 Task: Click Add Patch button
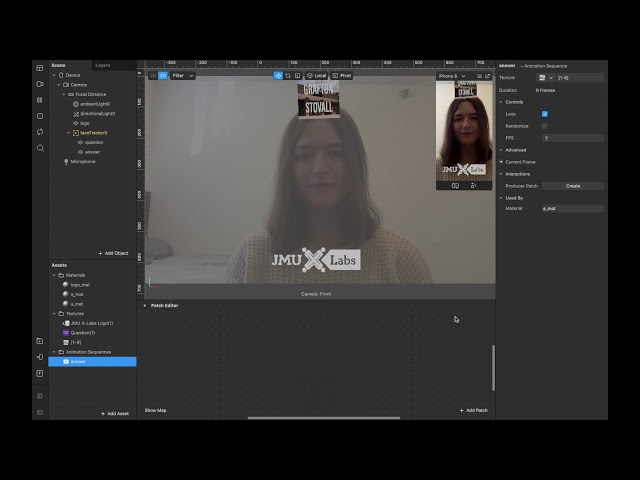click(473, 410)
